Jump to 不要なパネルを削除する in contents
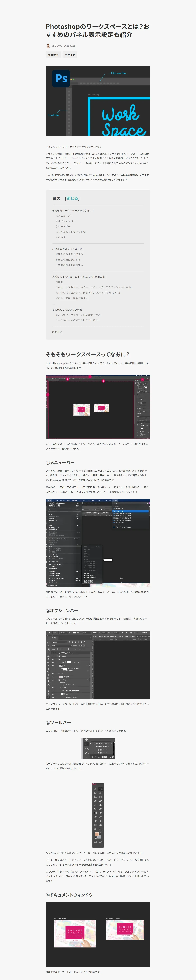This screenshot has height=980, width=196. click(x=69, y=265)
